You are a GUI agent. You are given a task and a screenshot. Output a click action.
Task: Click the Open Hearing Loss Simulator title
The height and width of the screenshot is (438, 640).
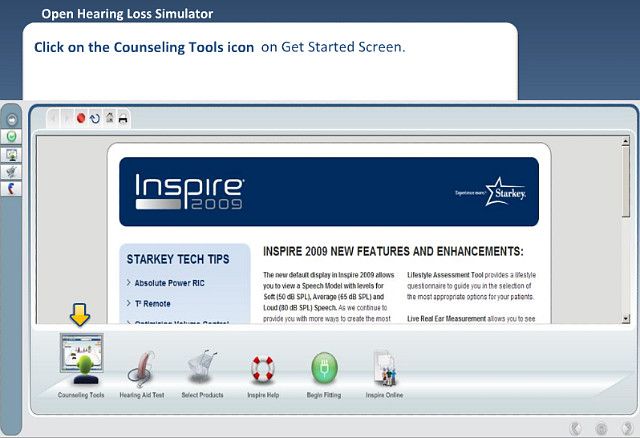coord(127,14)
